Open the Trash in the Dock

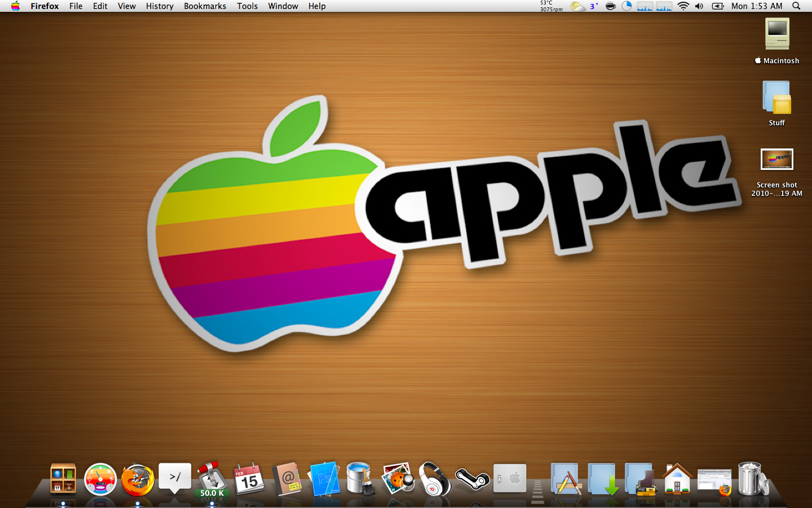[752, 479]
